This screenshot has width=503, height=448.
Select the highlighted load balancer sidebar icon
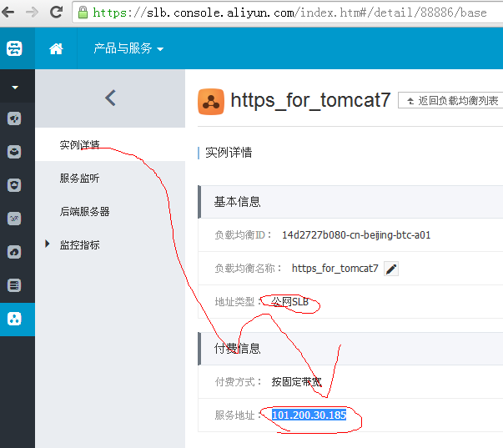click(x=14, y=319)
